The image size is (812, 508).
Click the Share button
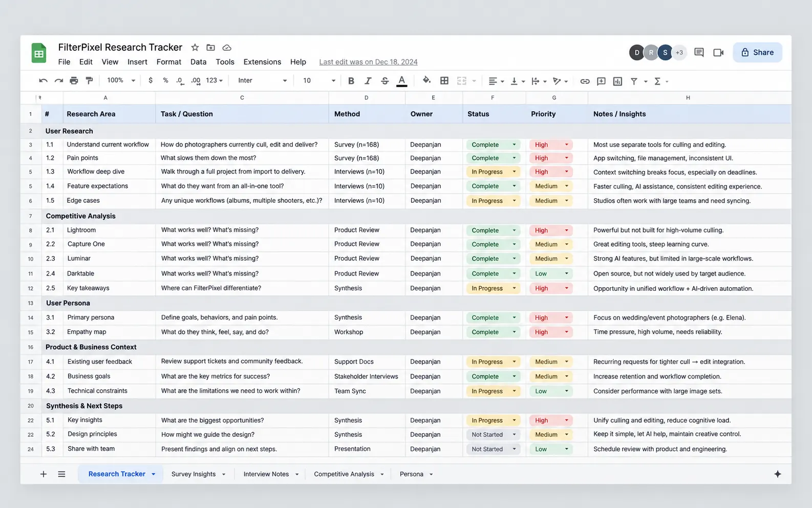[757, 52]
